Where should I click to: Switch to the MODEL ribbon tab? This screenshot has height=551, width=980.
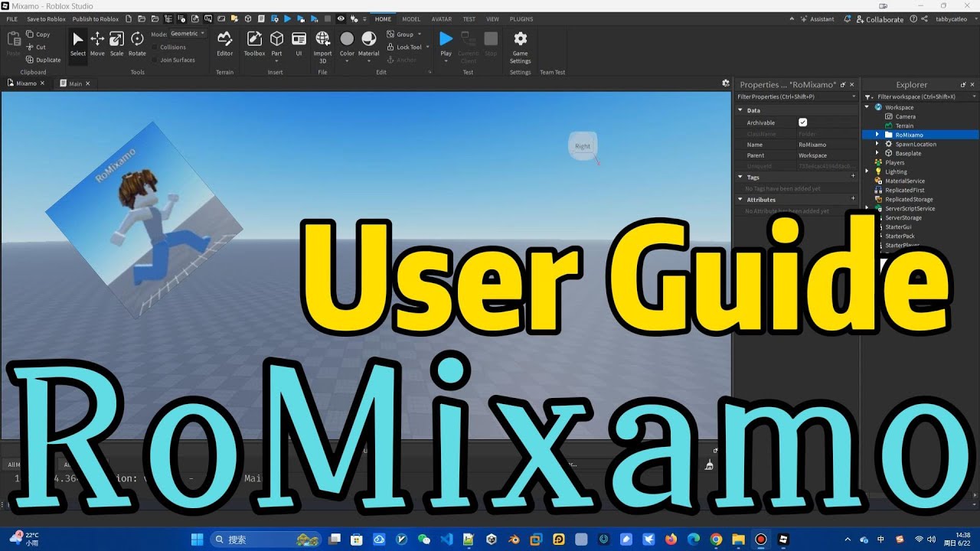(x=411, y=19)
